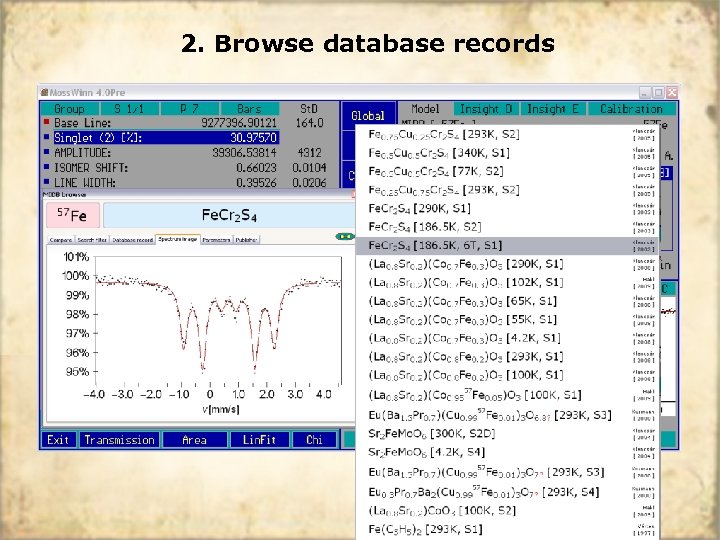Click the FeCr2S4 compound title field
This screenshot has width=720, height=540.
[229, 215]
